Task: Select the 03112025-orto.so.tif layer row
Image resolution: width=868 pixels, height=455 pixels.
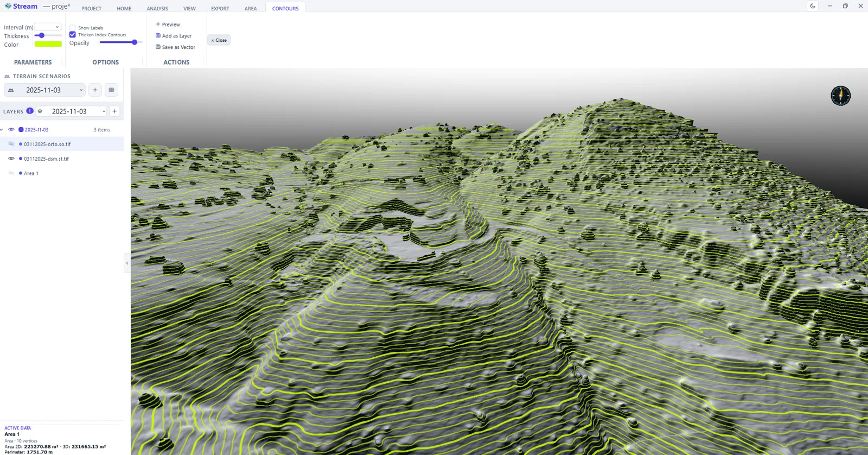Action: click(x=62, y=144)
